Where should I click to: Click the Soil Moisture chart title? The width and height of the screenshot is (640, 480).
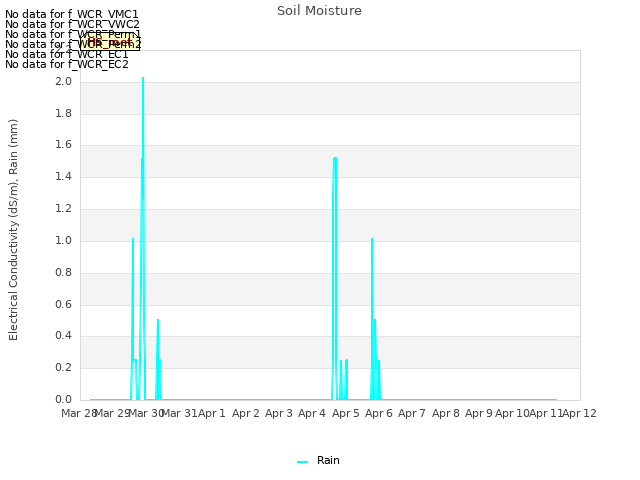319,11
